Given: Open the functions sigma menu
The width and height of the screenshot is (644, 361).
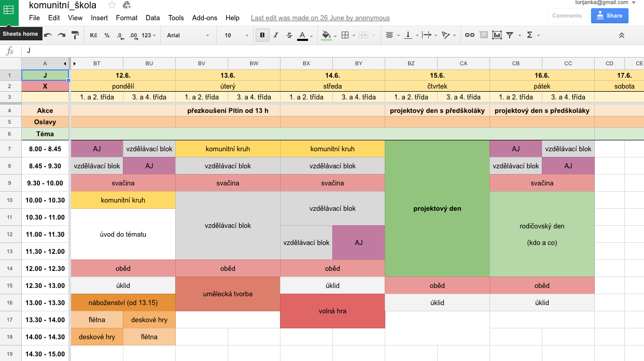Looking at the screenshot, I should coord(533,35).
